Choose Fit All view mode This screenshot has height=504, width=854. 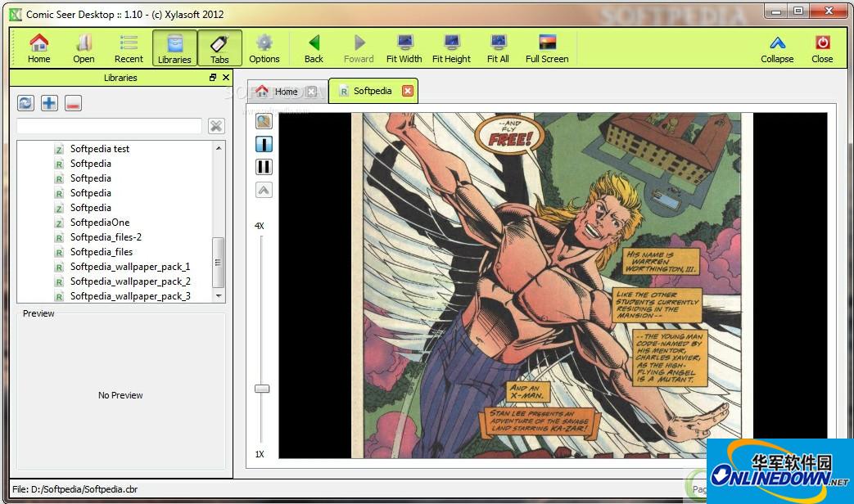(498, 48)
